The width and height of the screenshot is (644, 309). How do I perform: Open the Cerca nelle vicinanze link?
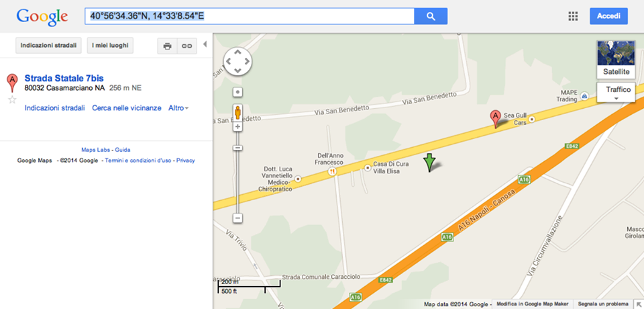point(127,107)
